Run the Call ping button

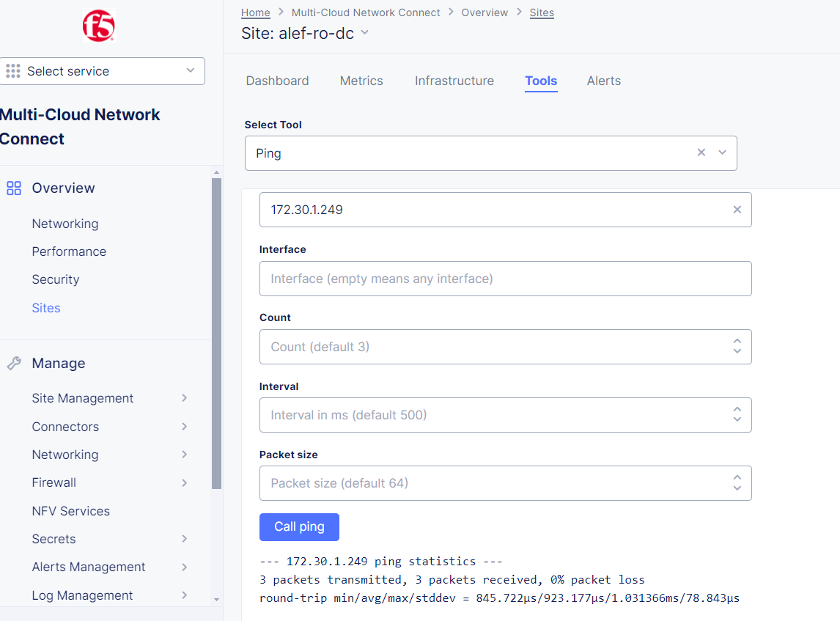pyautogui.click(x=300, y=527)
